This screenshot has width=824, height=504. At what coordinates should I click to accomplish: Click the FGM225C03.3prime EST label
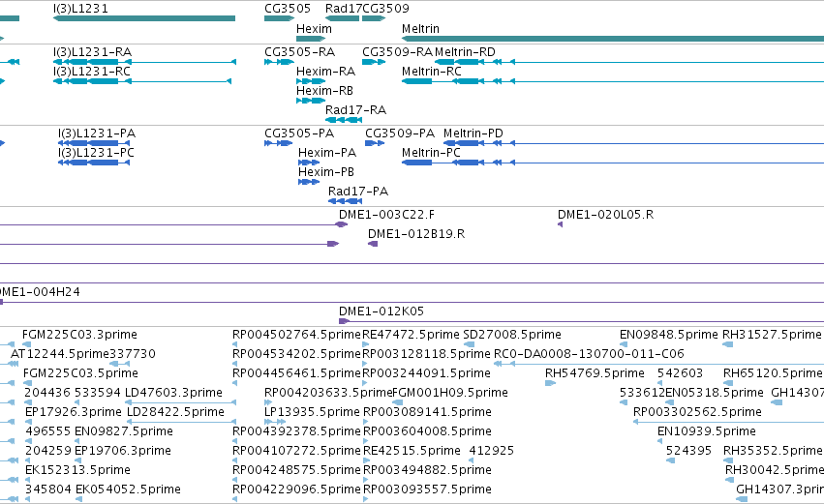(79, 335)
